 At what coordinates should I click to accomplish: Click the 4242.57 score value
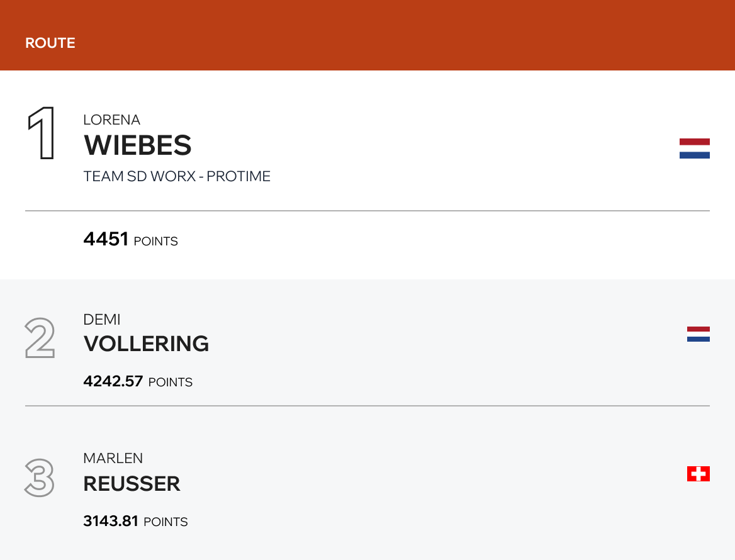(113, 381)
